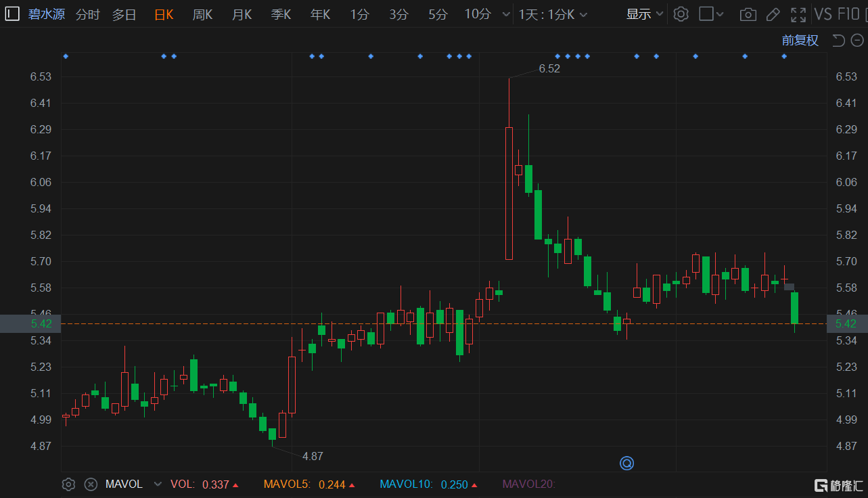Screen dimensions: 868x498
Task: Switch to 月K monthly chart
Action: [242, 14]
